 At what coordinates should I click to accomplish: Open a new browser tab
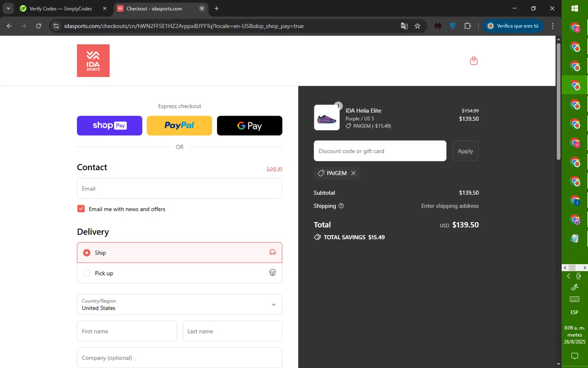coord(216,8)
